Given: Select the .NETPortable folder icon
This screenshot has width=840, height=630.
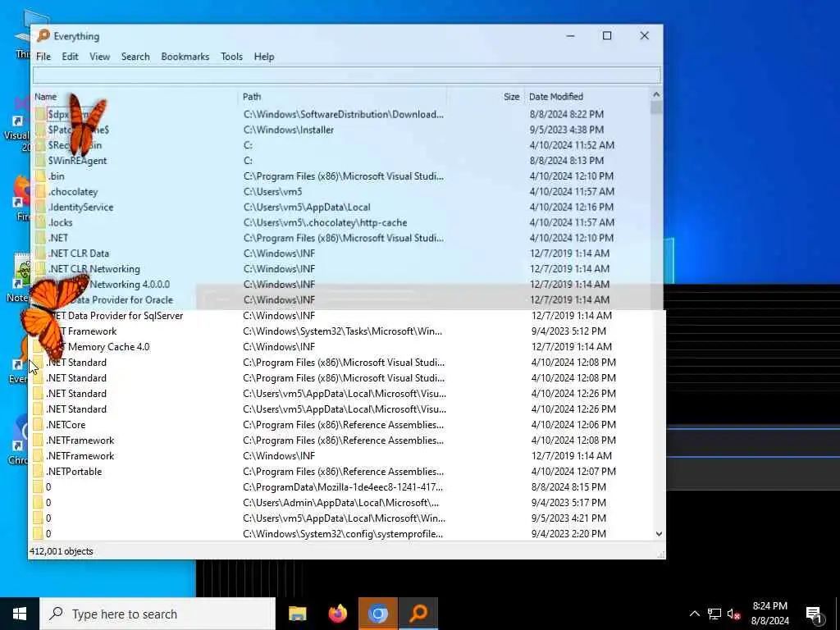Looking at the screenshot, I should pos(38,472).
